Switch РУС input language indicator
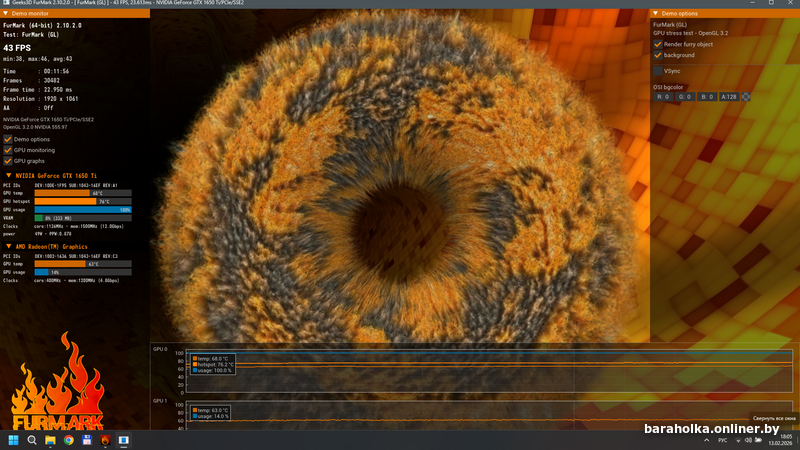The image size is (800, 450). pyautogui.click(x=722, y=440)
